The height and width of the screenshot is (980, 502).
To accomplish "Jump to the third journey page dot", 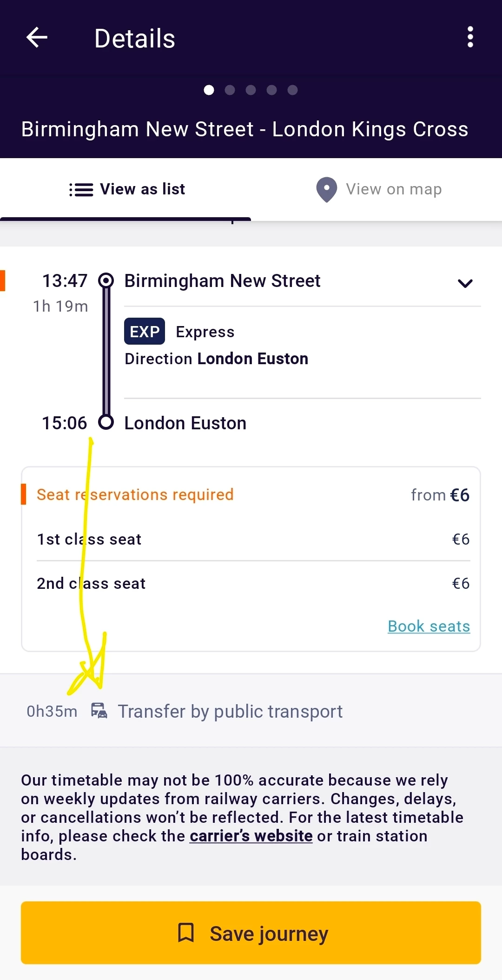I will (251, 90).
